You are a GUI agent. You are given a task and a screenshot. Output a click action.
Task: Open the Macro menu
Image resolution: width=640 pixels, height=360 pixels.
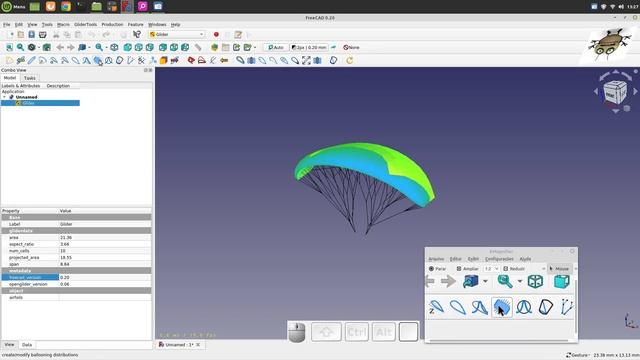[x=63, y=24]
